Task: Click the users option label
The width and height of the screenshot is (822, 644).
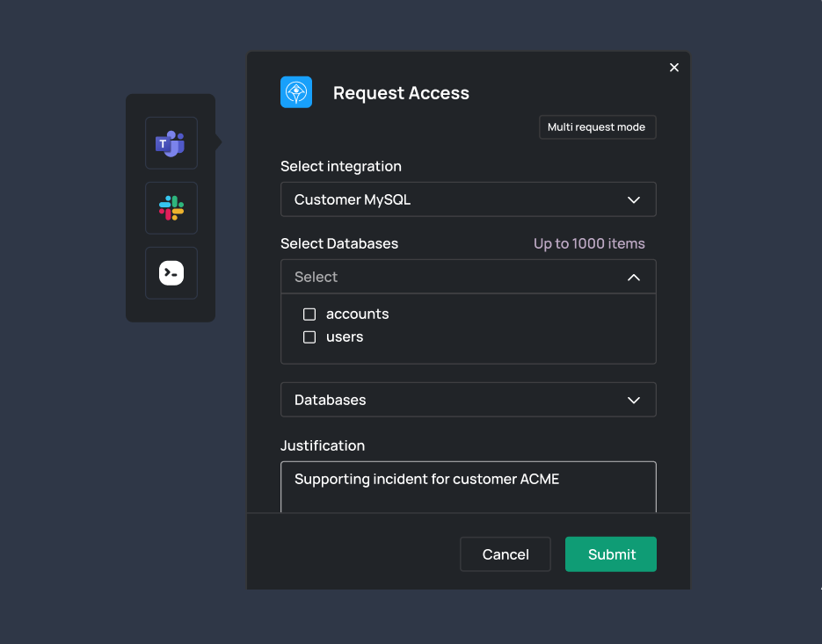Action: point(345,337)
